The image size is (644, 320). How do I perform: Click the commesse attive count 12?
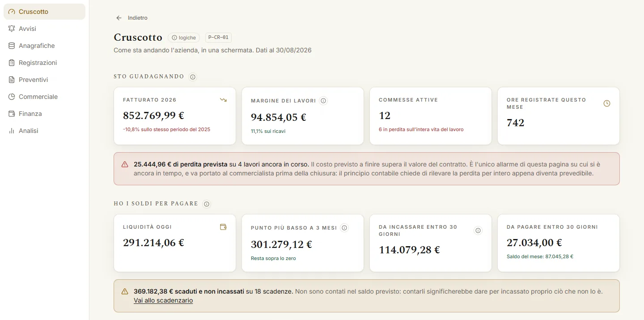point(385,115)
